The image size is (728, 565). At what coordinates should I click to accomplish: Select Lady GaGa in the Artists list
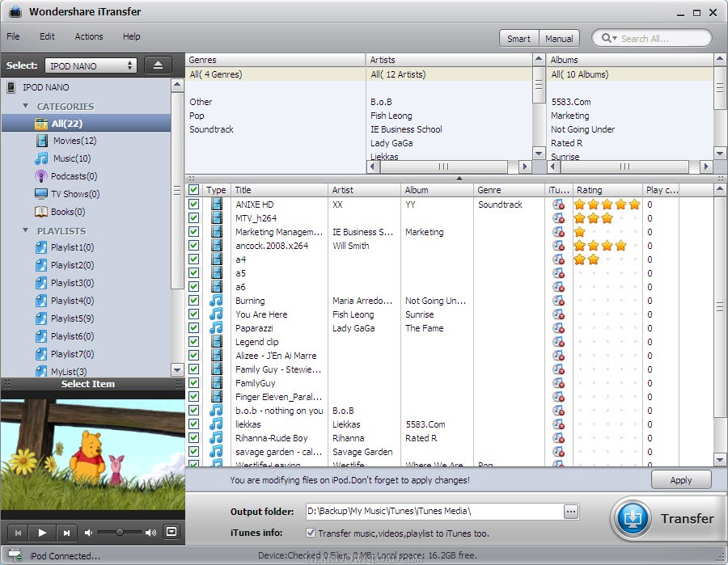tap(392, 143)
